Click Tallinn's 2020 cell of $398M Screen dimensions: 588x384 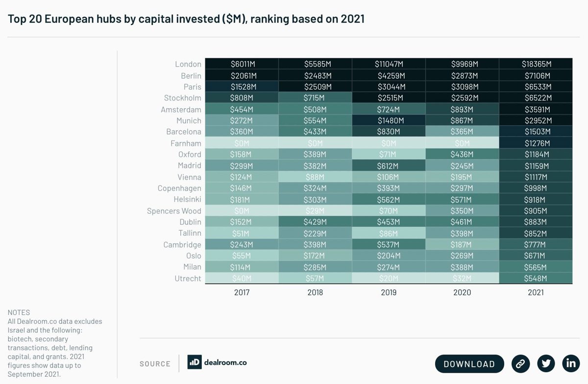pyautogui.click(x=462, y=233)
